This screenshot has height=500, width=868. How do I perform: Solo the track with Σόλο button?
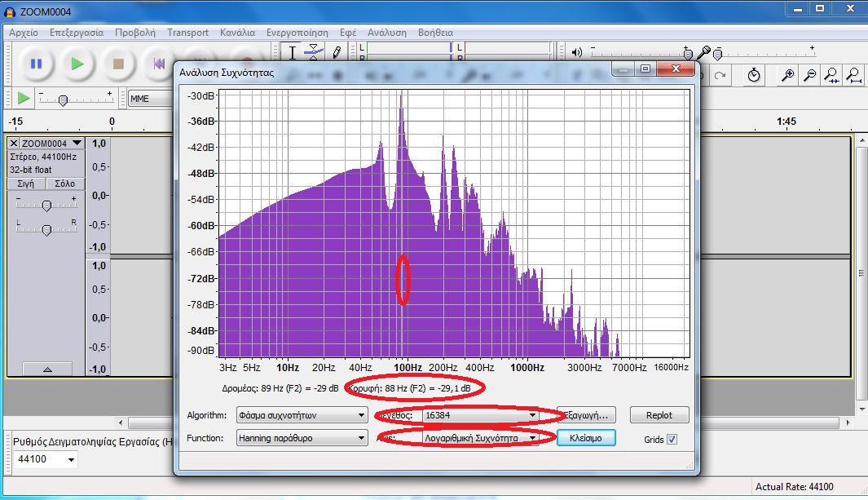pos(64,184)
